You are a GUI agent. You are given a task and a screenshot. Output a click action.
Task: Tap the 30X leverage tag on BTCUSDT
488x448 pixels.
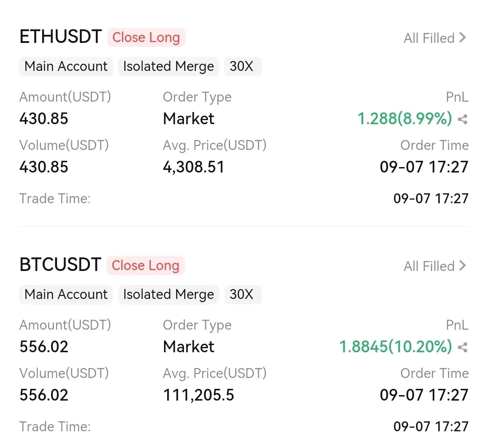[x=242, y=294]
